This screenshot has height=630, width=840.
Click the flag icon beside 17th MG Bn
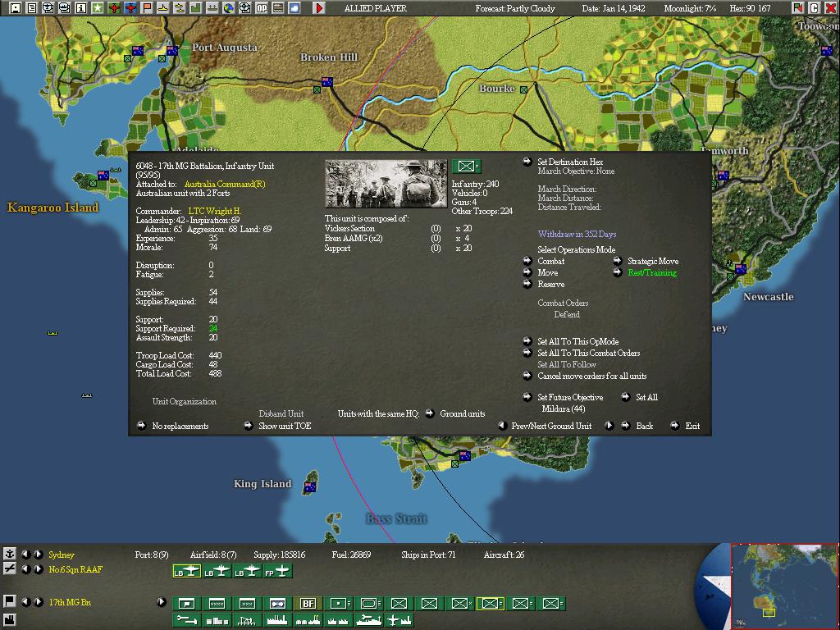tap(9, 601)
